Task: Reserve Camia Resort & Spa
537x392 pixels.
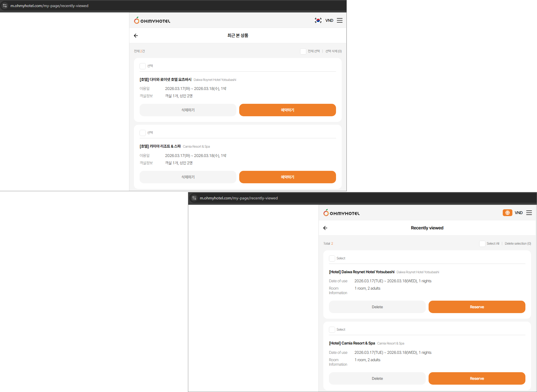Action: click(x=477, y=378)
